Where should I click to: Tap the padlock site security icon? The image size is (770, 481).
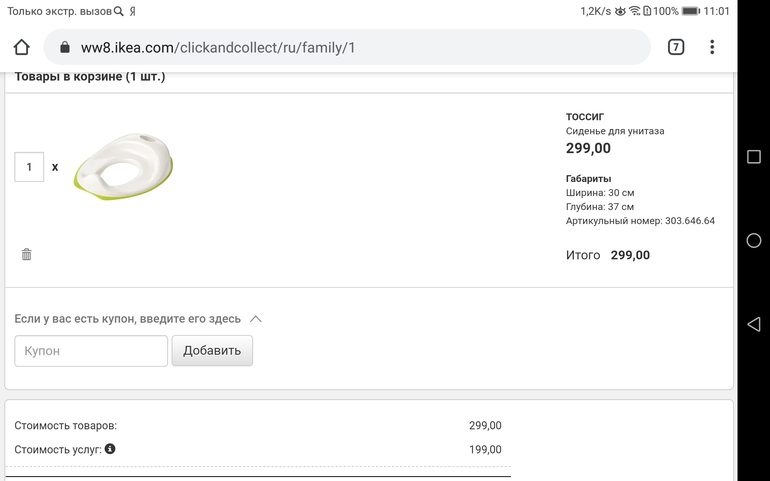[x=64, y=47]
